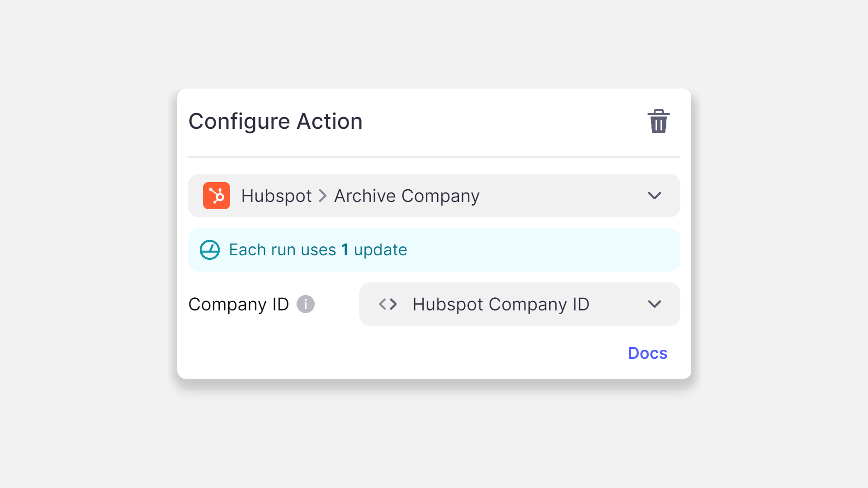Click the code brackets variable icon
Screen dimensions: 868x488
coord(388,304)
